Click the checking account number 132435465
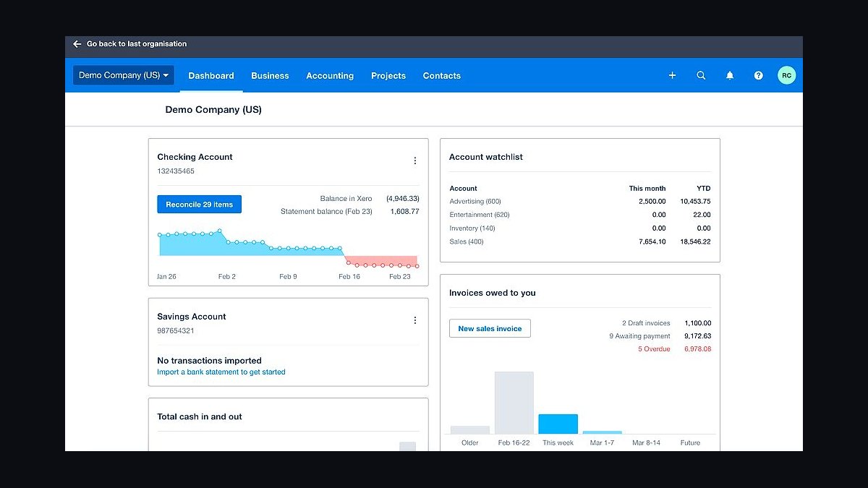The height and width of the screenshot is (488, 868). 176,171
